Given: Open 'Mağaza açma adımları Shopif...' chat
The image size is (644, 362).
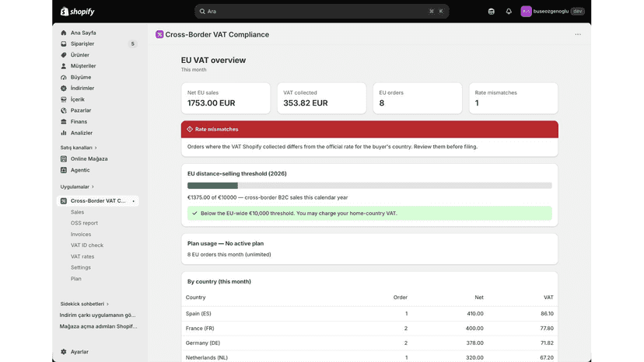Looking at the screenshot, I should click(98, 327).
